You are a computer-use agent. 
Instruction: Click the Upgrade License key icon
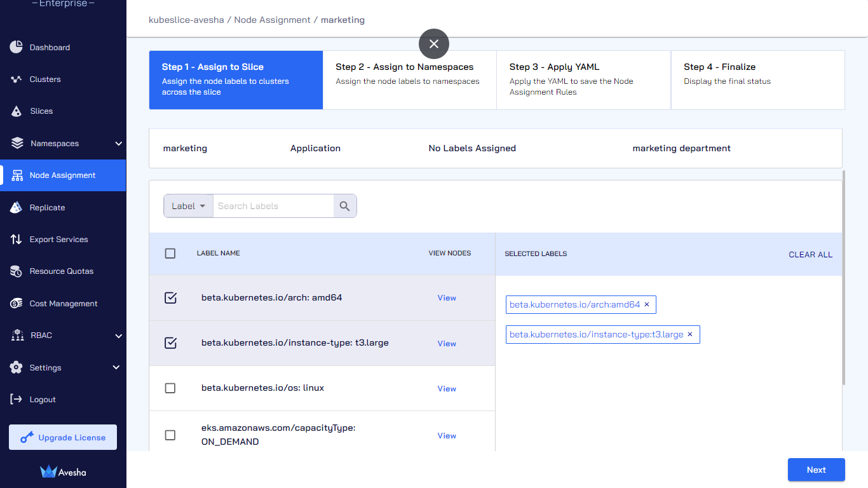(x=27, y=437)
